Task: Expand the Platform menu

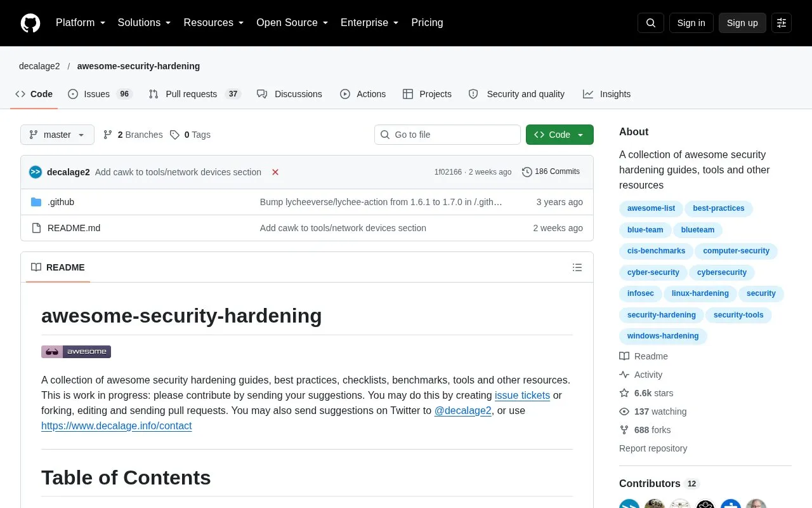Action: coord(81,23)
